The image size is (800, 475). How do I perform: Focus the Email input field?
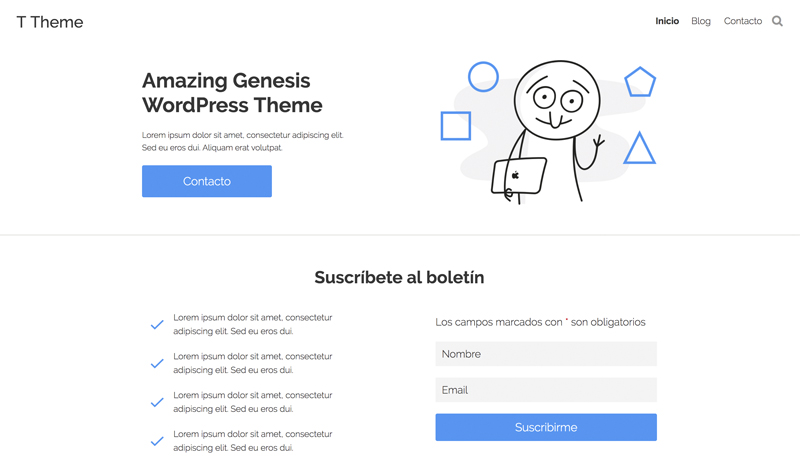coord(546,390)
